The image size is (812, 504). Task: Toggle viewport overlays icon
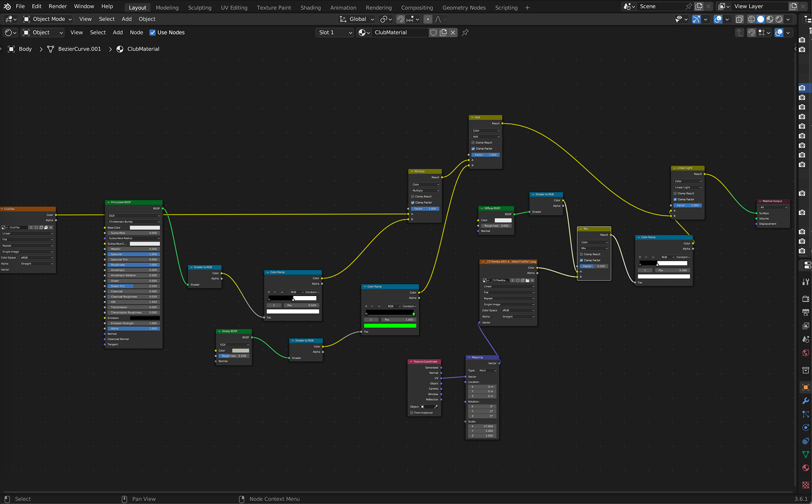[718, 19]
